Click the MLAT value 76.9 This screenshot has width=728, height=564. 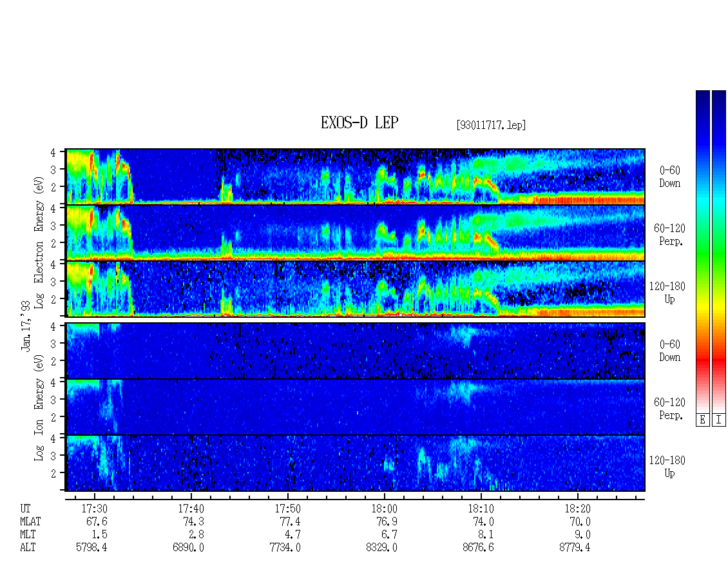coord(387,521)
